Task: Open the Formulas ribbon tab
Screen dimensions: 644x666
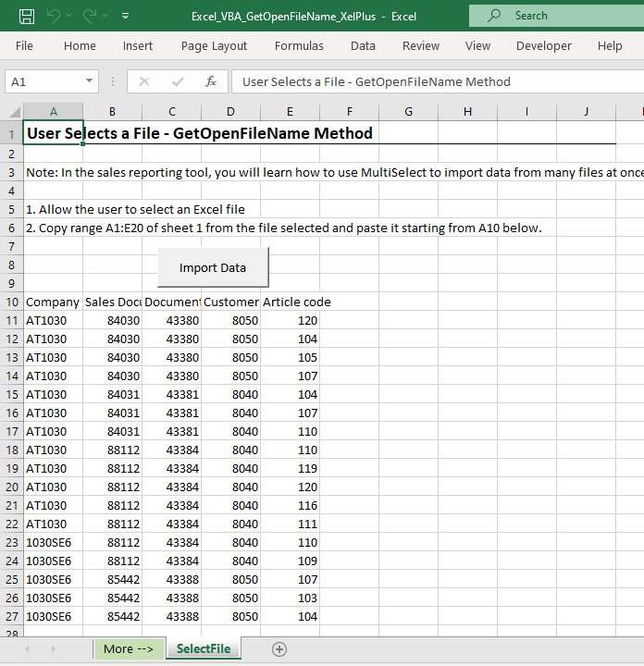Action: tap(299, 45)
